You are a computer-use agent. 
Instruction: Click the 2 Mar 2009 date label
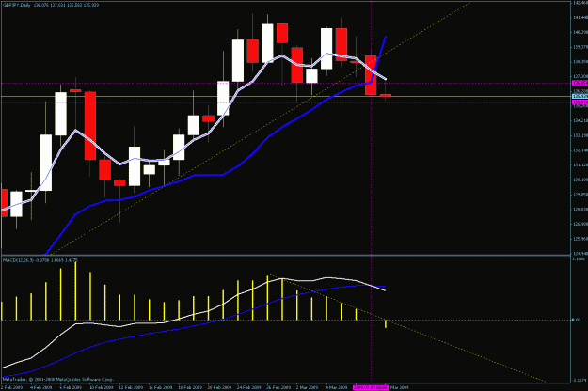[307, 387]
